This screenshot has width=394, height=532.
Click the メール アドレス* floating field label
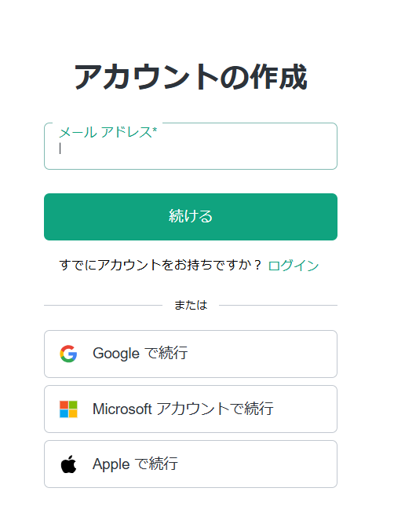click(x=108, y=132)
